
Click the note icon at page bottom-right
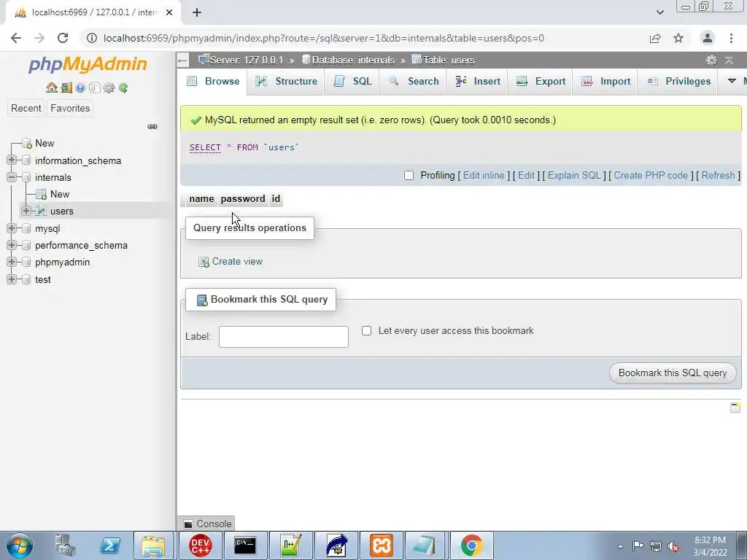[x=735, y=407]
